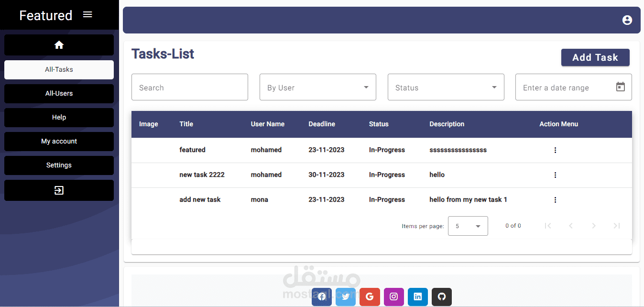
Task: Open Settings from the sidebar
Action: pyautogui.click(x=59, y=165)
